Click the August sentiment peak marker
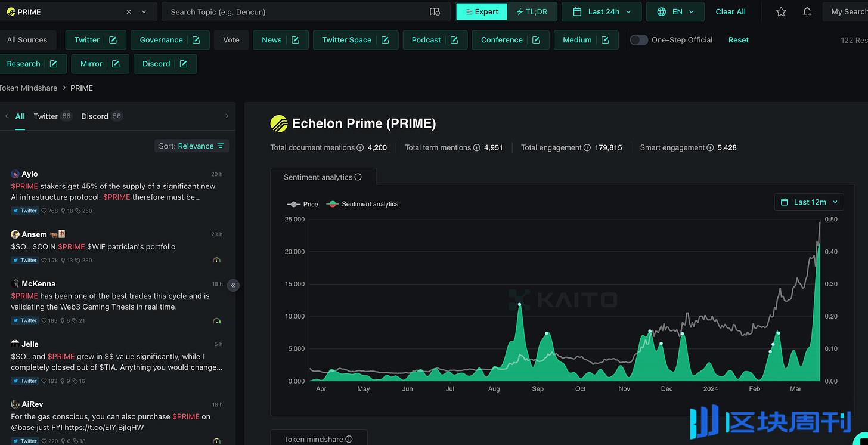Image resolution: width=868 pixels, height=445 pixels. pyautogui.click(x=520, y=305)
